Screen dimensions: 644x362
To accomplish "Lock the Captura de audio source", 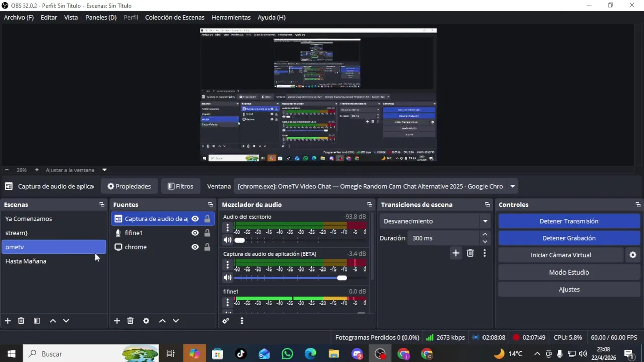I will tap(207, 219).
